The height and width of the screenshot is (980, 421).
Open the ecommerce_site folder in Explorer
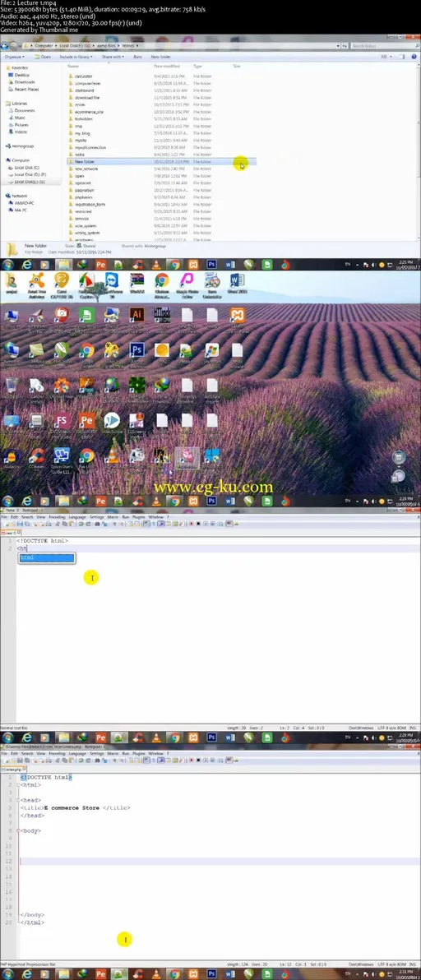point(88,112)
